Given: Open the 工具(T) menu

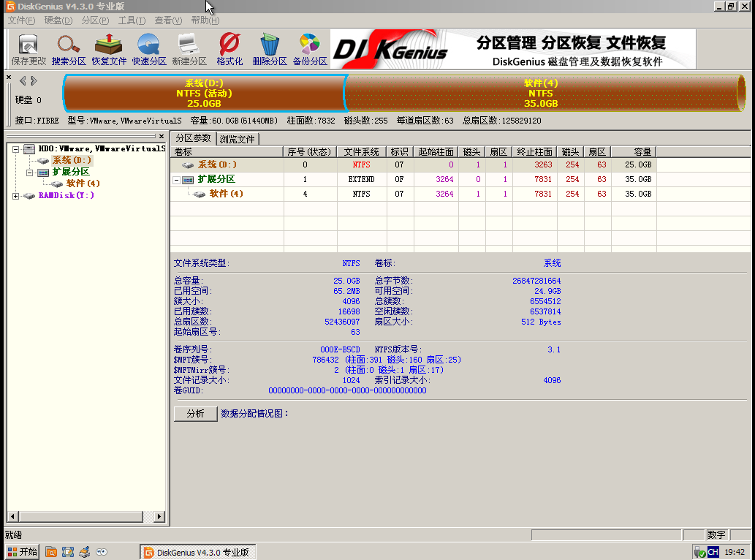Looking at the screenshot, I should 132,20.
